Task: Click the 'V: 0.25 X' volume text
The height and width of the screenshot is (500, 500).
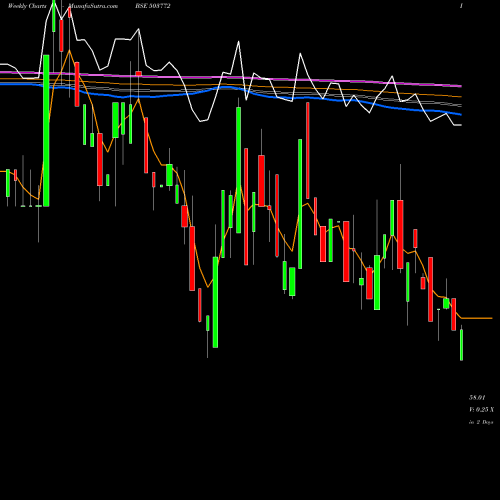Action: (481, 410)
